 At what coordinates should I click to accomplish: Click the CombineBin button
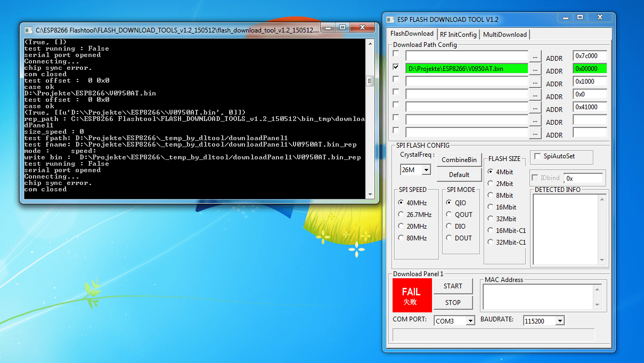[x=459, y=159]
